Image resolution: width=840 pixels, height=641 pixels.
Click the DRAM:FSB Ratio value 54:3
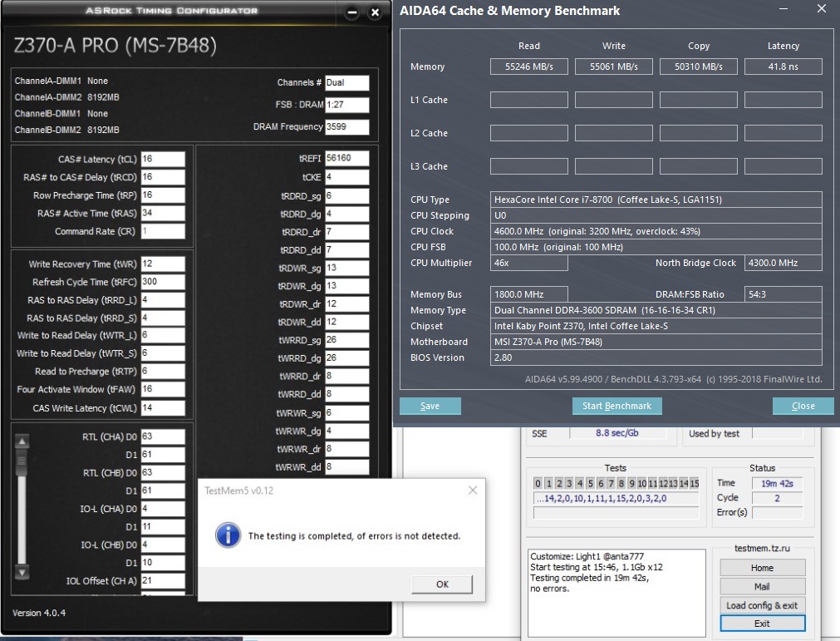[784, 294]
